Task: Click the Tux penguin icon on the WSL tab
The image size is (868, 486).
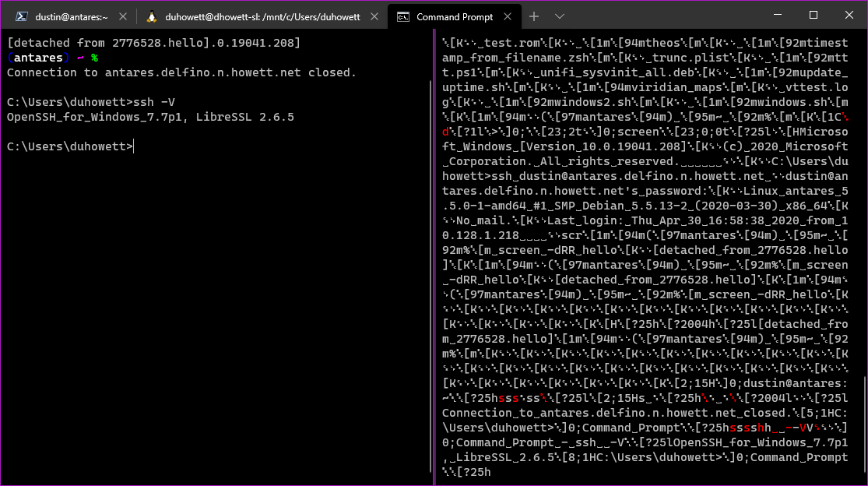Action: [x=152, y=15]
